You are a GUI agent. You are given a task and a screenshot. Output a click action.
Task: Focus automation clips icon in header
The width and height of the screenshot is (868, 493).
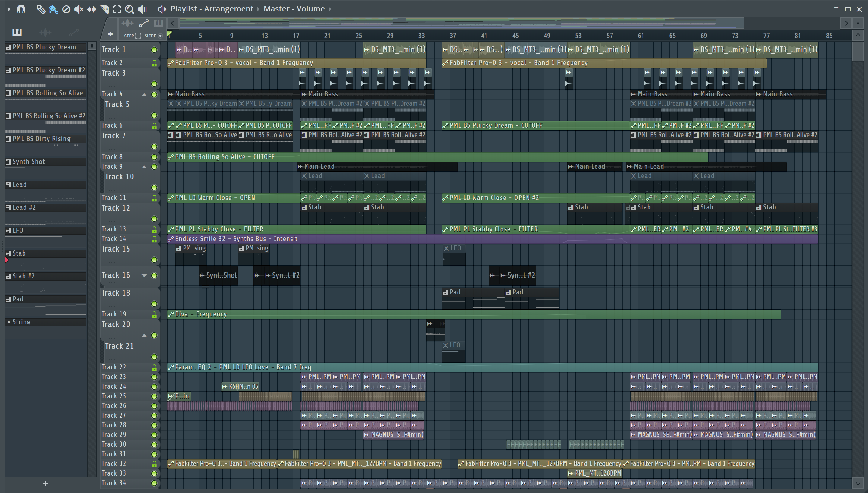coord(143,24)
